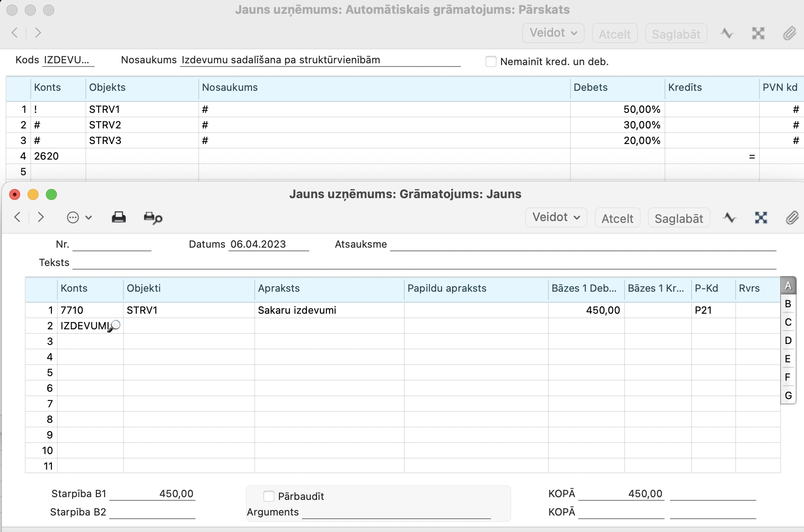This screenshot has width=804, height=532.
Task: Go to next record in Grāmatojums window
Action: click(41, 217)
